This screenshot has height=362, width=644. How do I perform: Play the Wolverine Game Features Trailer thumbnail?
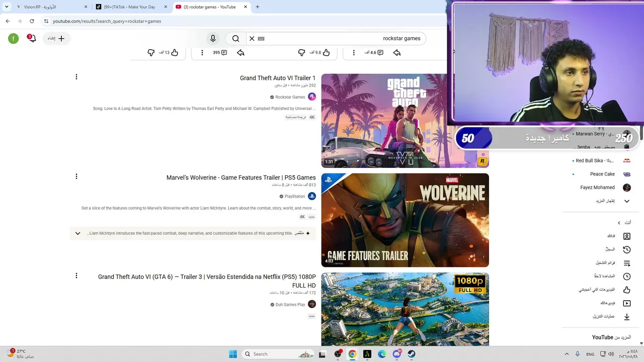click(x=405, y=220)
